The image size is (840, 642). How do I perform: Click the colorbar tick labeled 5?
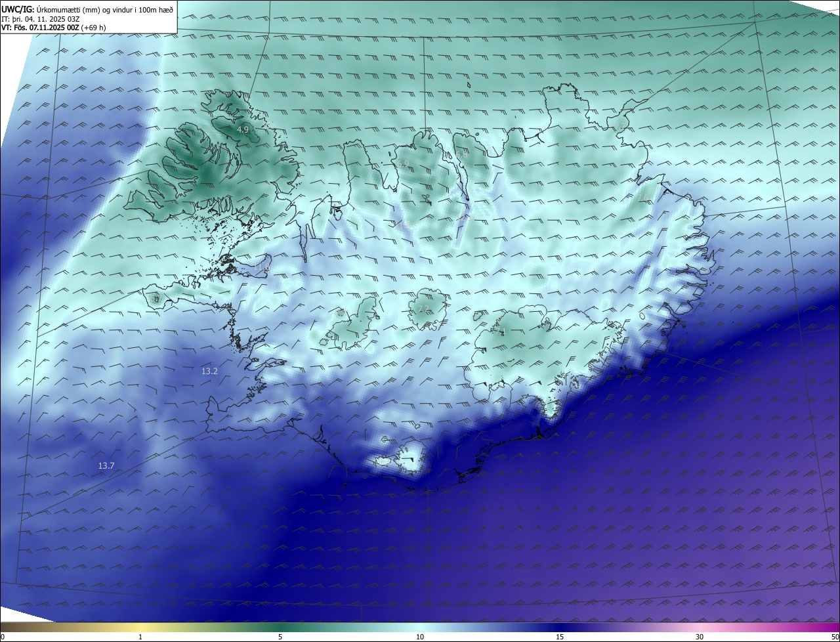click(280, 637)
